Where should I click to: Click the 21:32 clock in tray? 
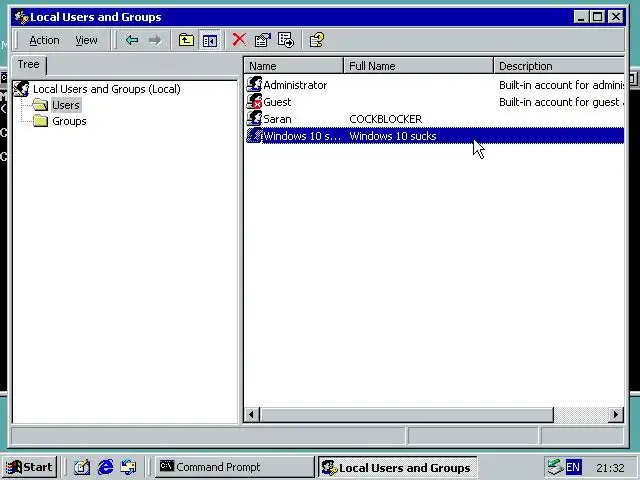click(x=610, y=468)
